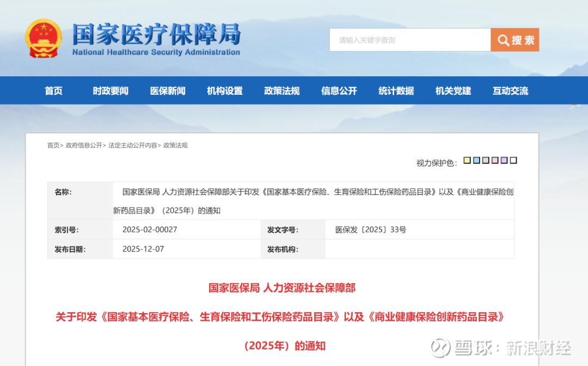The width and height of the screenshot is (588, 366).
Task: Go to 首页 in the breadcrumb
Action: click(x=53, y=145)
